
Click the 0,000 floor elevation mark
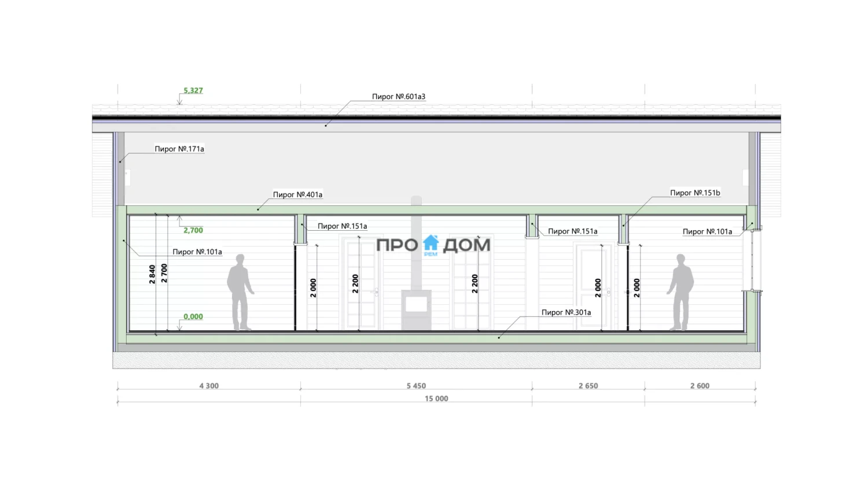tap(193, 316)
